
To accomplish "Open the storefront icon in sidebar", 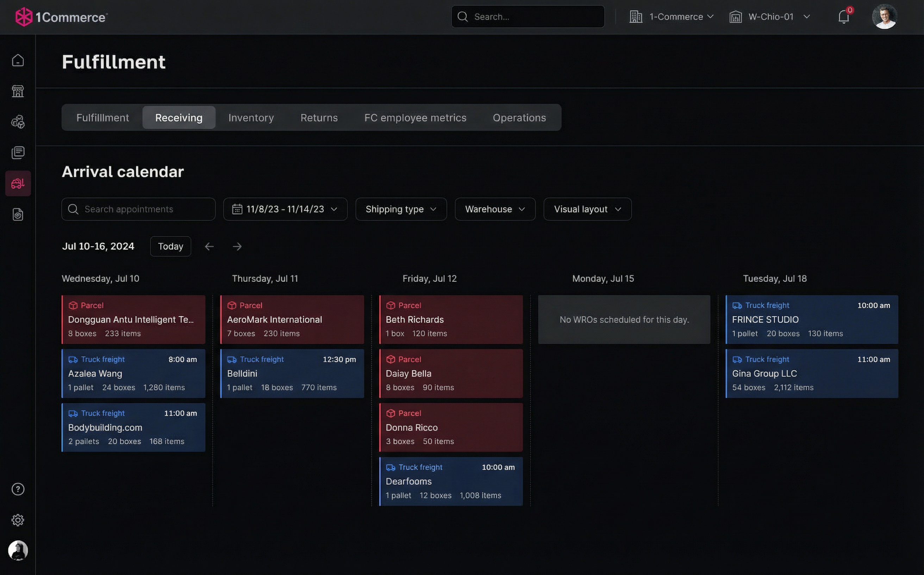I will (x=18, y=91).
